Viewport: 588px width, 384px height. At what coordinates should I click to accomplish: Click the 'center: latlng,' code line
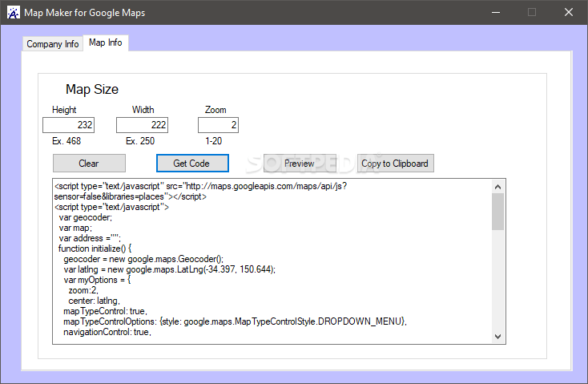pos(94,301)
